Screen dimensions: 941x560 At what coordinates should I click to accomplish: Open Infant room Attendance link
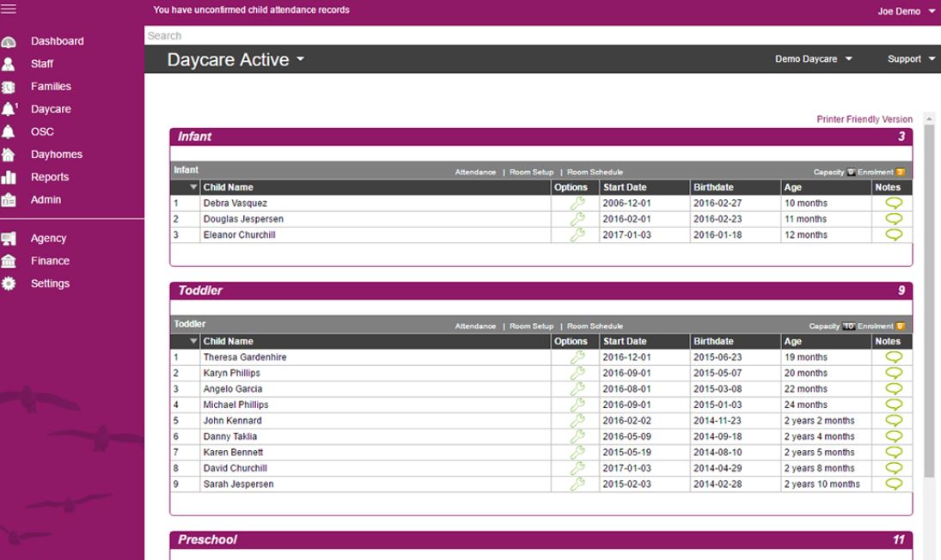(475, 172)
